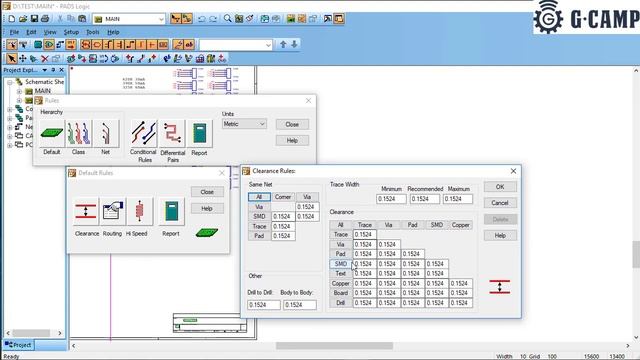Click the Same Net All button
The height and width of the screenshot is (360, 640).
(x=259, y=197)
